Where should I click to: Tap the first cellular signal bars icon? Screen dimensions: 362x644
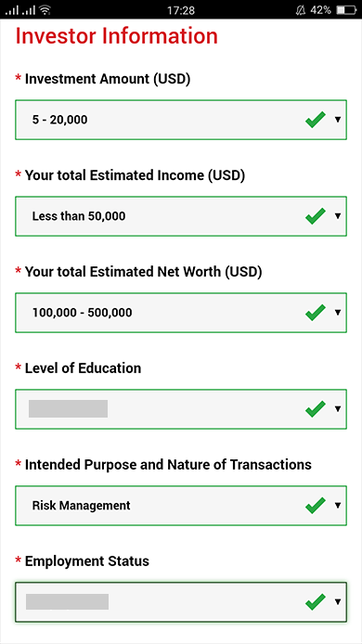(x=12, y=10)
